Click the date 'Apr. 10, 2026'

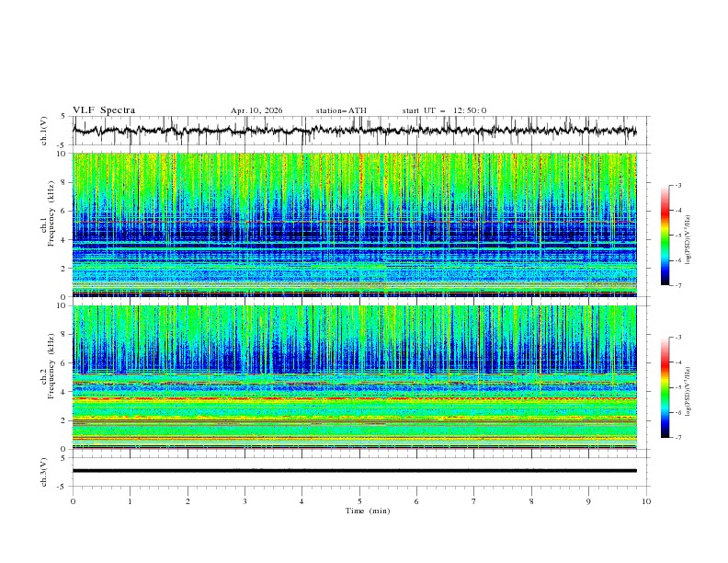pyautogui.click(x=256, y=110)
